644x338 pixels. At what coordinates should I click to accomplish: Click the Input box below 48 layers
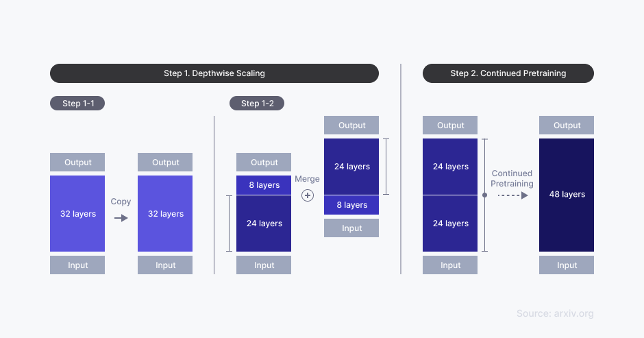[x=567, y=265]
